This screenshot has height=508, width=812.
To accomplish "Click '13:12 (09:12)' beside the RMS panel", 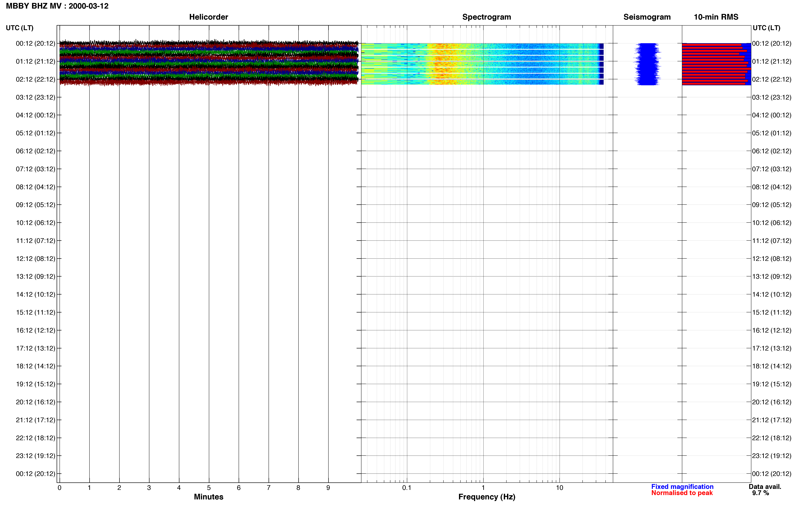I will click(772, 276).
